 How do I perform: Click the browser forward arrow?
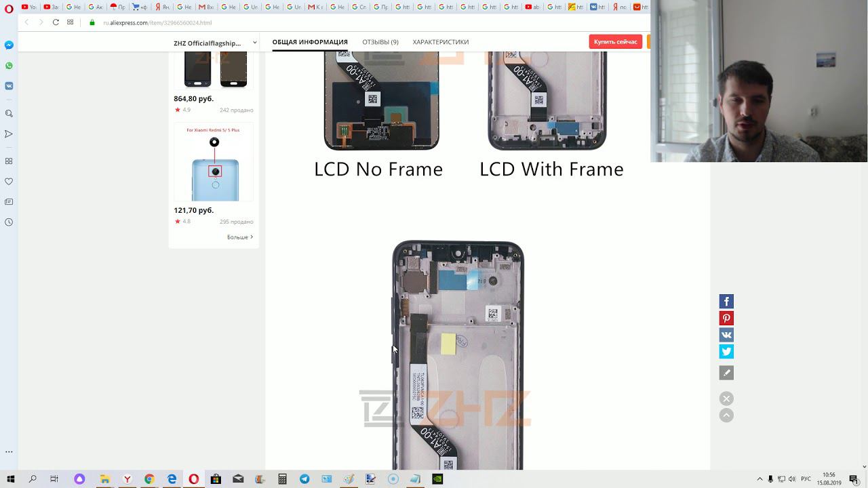point(41,22)
